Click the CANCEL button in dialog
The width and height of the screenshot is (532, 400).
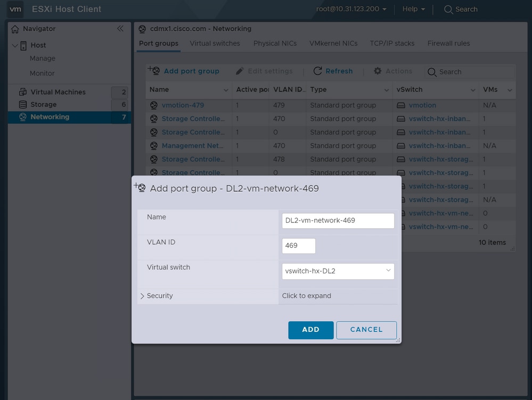point(366,330)
